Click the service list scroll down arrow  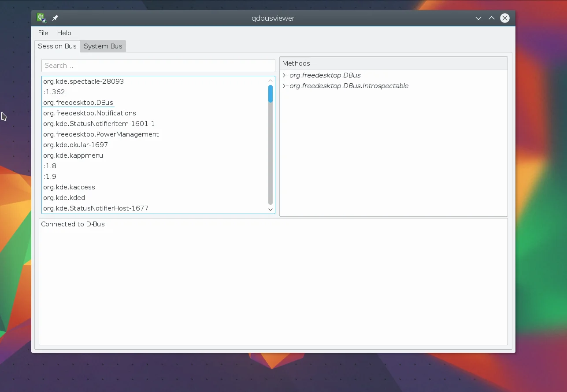pos(271,210)
